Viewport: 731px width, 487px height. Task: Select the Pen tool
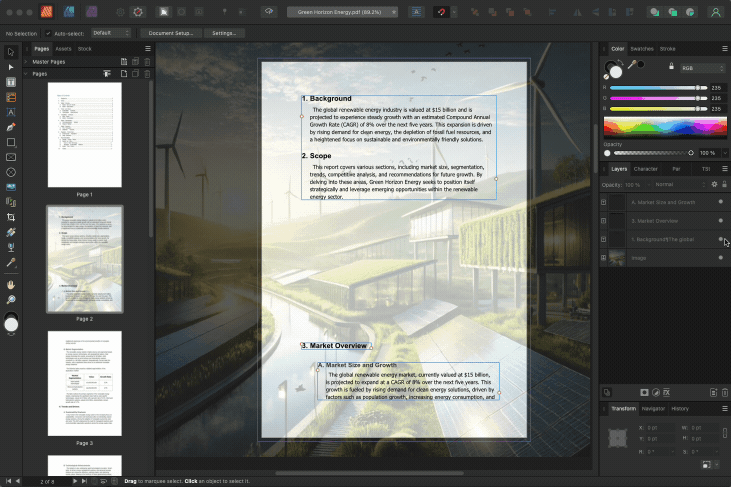click(11, 127)
